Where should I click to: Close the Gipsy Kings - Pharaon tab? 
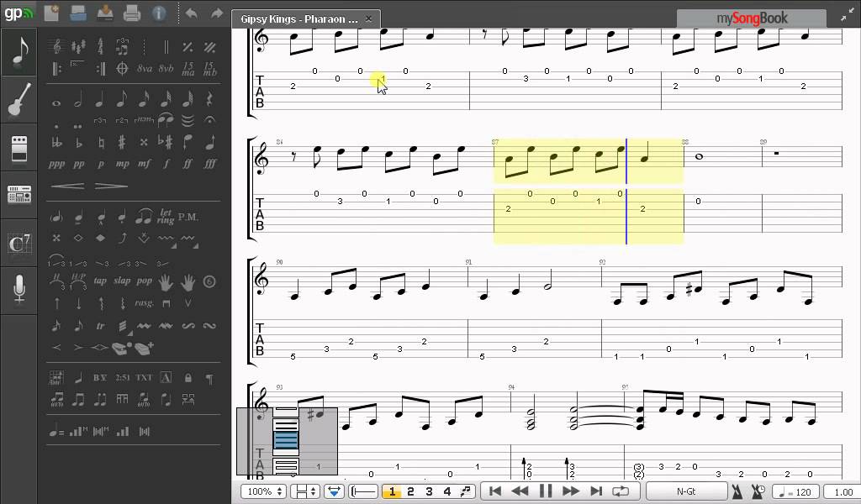tap(368, 18)
